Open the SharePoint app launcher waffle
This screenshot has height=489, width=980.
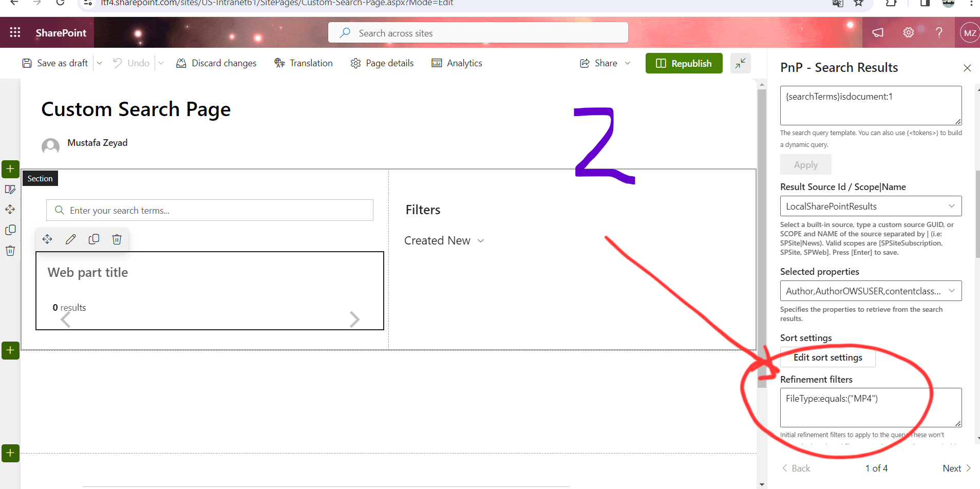click(15, 32)
